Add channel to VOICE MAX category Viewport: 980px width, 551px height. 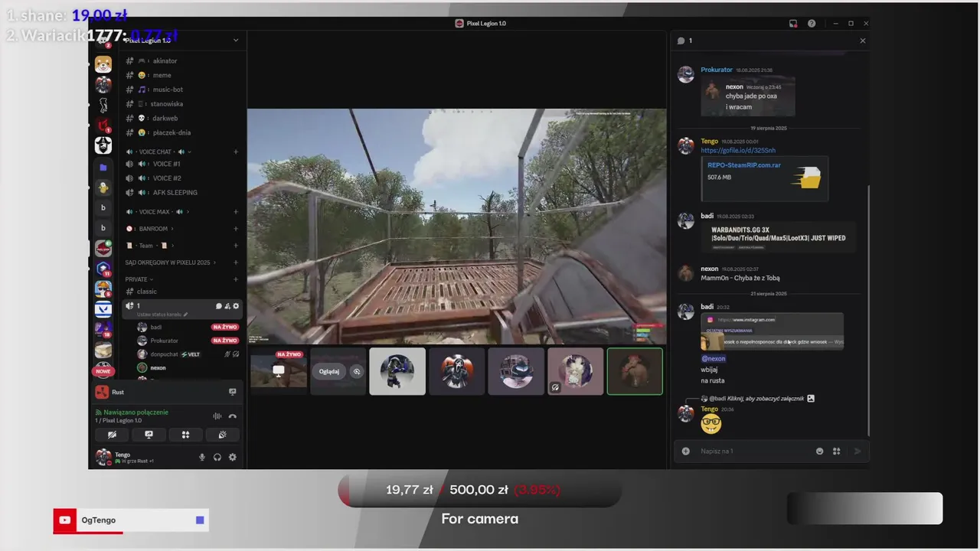click(x=236, y=211)
